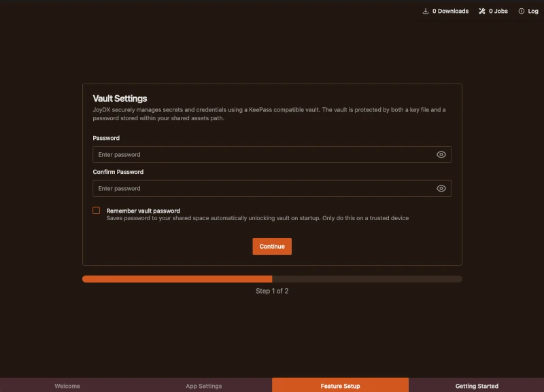Click the downloads arrow icon

(x=426, y=11)
